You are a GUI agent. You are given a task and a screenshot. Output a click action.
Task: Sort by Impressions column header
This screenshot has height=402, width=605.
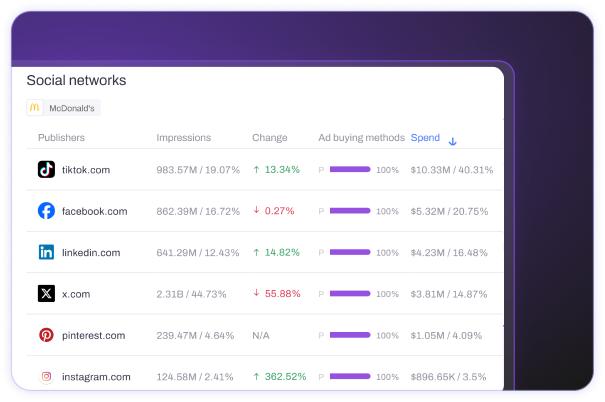click(184, 138)
